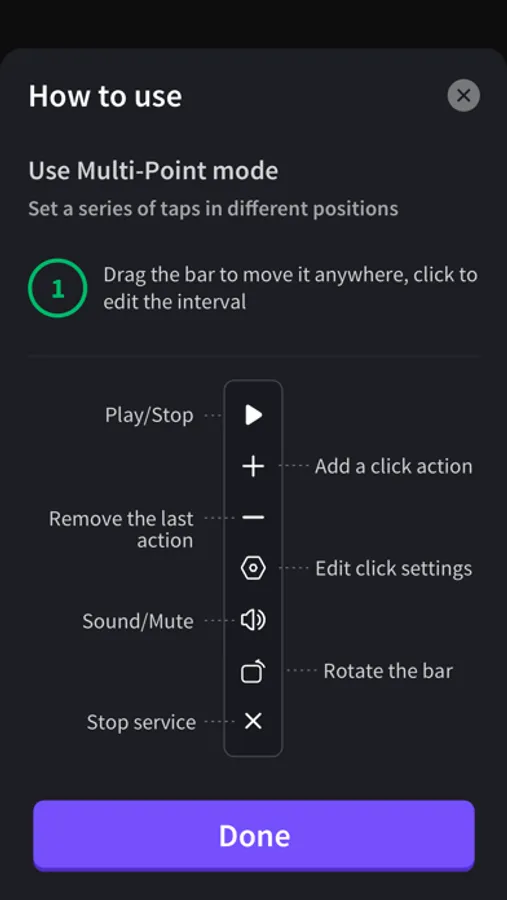Image resolution: width=507 pixels, height=900 pixels.
Task: Click the Use Multi-Point mode heading
Action: point(153,170)
